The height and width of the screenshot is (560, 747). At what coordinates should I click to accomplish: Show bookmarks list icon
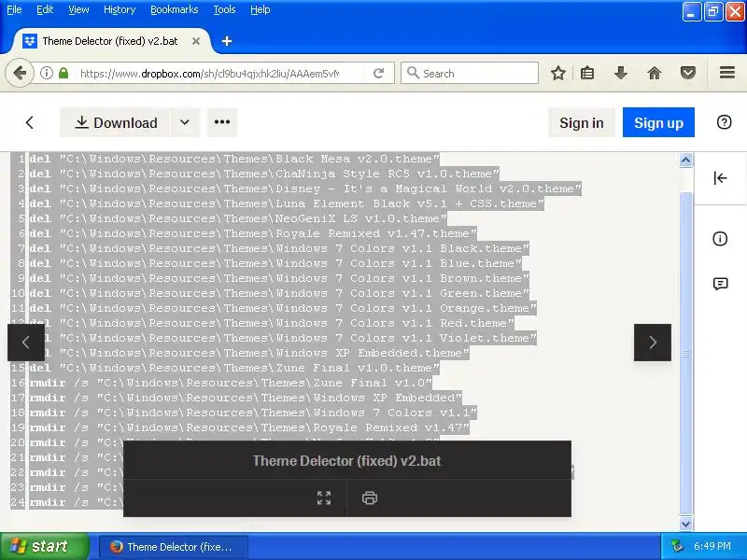point(587,74)
